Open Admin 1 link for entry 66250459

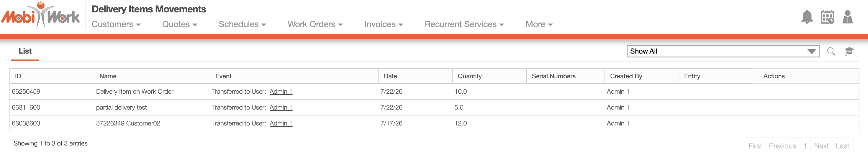coord(281,92)
